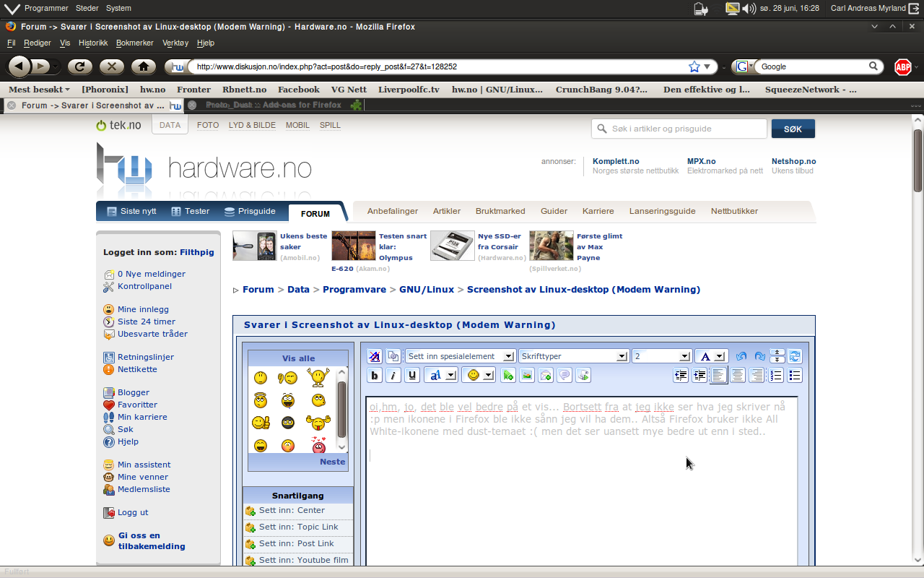
Task: Open the Programmer panel menu
Action: [46, 9]
